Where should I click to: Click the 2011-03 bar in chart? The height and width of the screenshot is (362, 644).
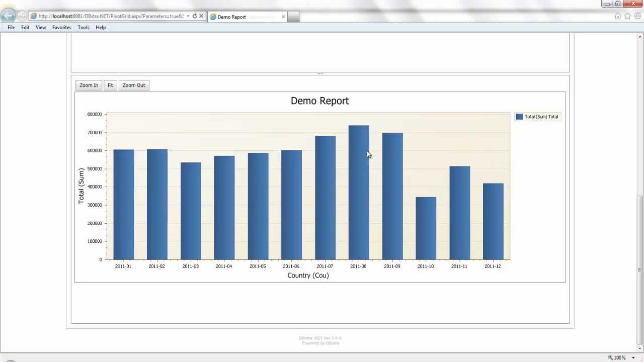[x=191, y=211]
